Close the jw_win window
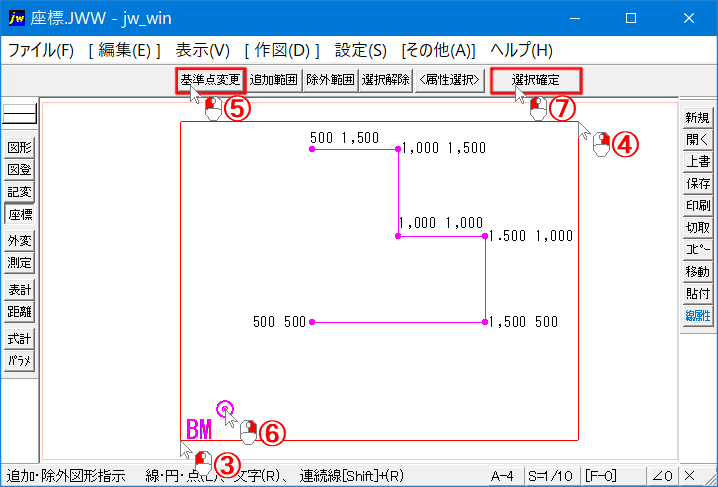Screen dimensions: 718x487 point(688,18)
